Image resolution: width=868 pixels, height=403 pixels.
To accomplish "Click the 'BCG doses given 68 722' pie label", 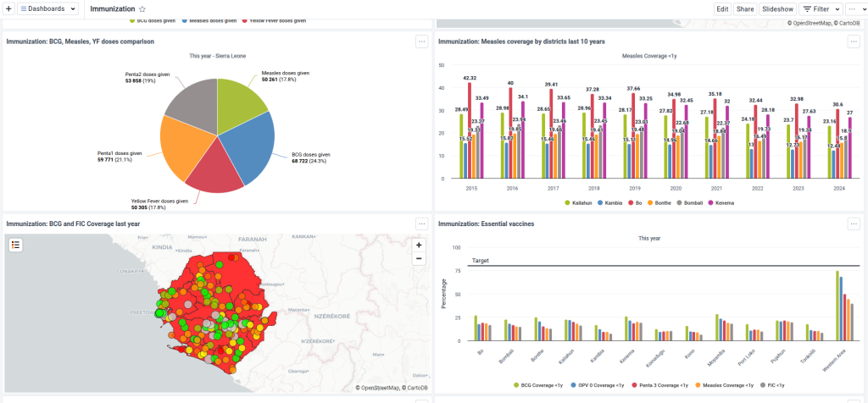I will point(310,158).
